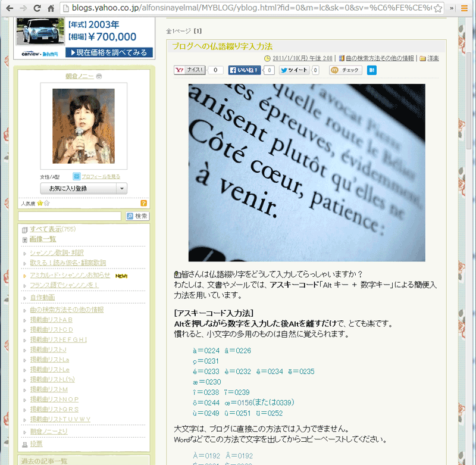This screenshot has height=465, width=476.
Task: Bookmark this page with the star icon
Action: (x=437, y=8)
